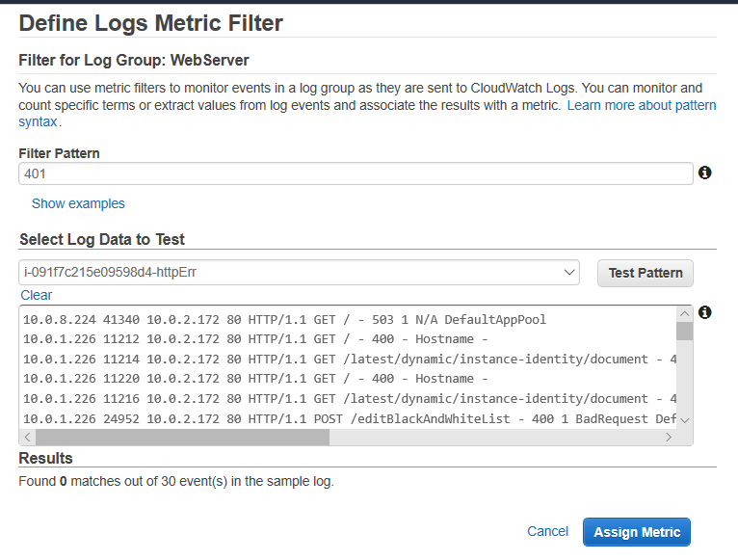The height and width of the screenshot is (560, 738).
Task: Click the Filter Pattern text field containing 401
Action: [355, 173]
